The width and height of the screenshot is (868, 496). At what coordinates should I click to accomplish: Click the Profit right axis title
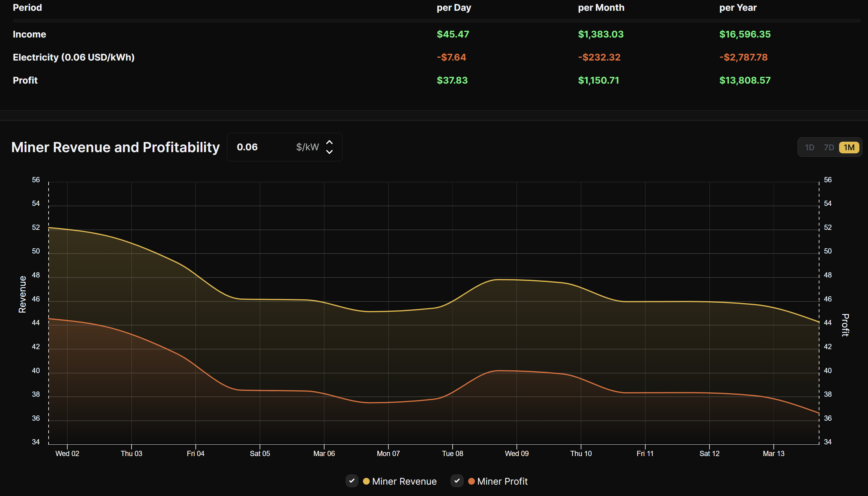pos(845,325)
